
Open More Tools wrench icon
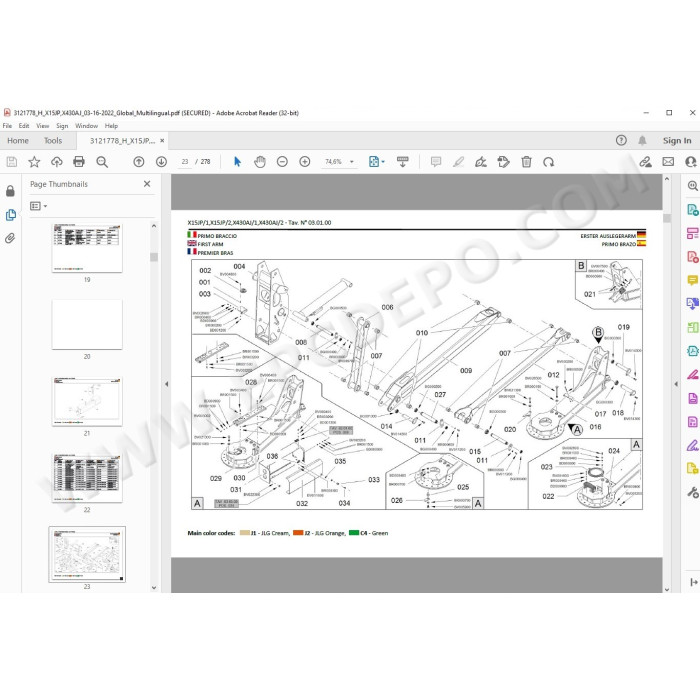click(x=692, y=492)
